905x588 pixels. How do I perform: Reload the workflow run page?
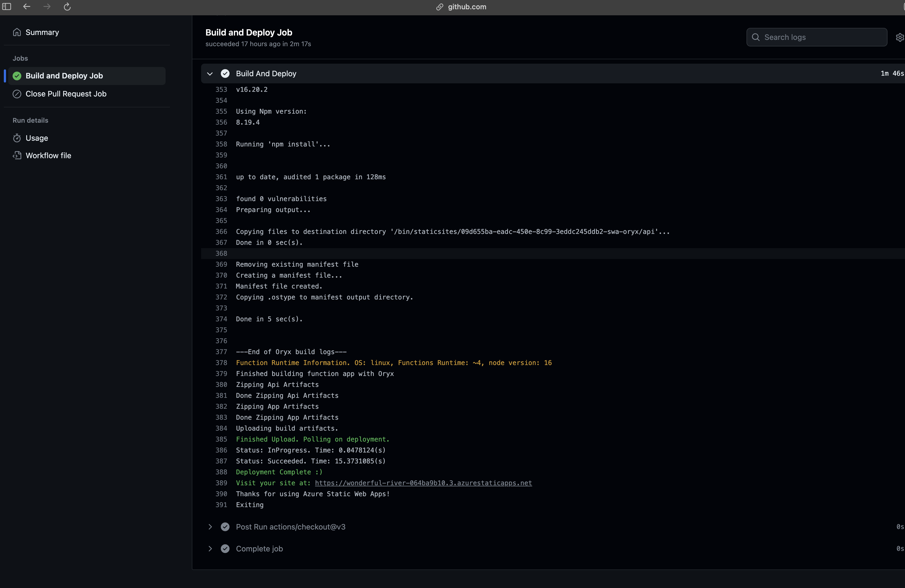pos(67,7)
